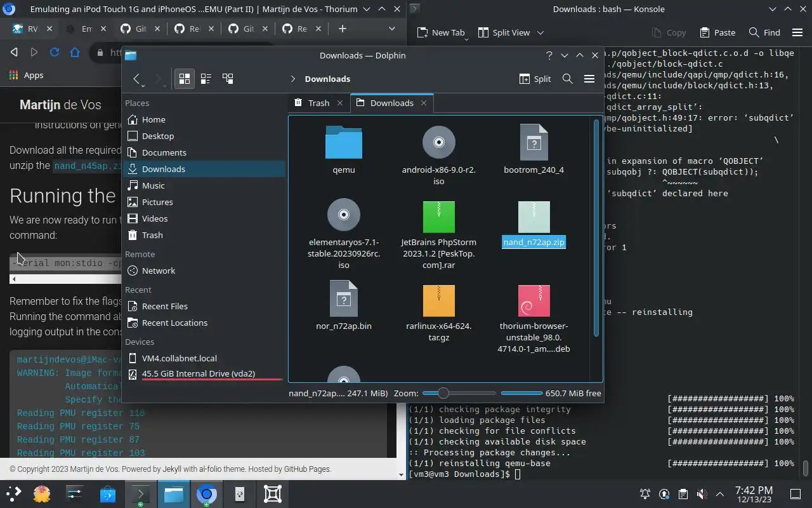Open Konsole from the taskbar
Screen dimensions: 812x508
(140, 493)
